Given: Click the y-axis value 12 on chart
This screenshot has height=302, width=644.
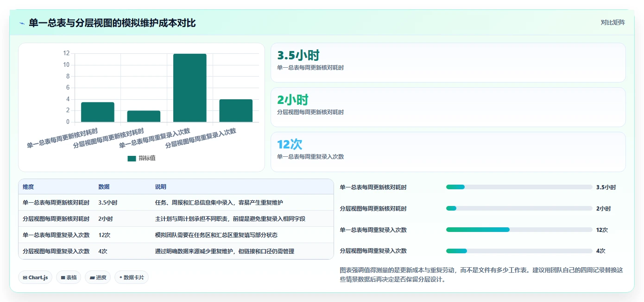Looking at the screenshot, I should pyautogui.click(x=66, y=53).
